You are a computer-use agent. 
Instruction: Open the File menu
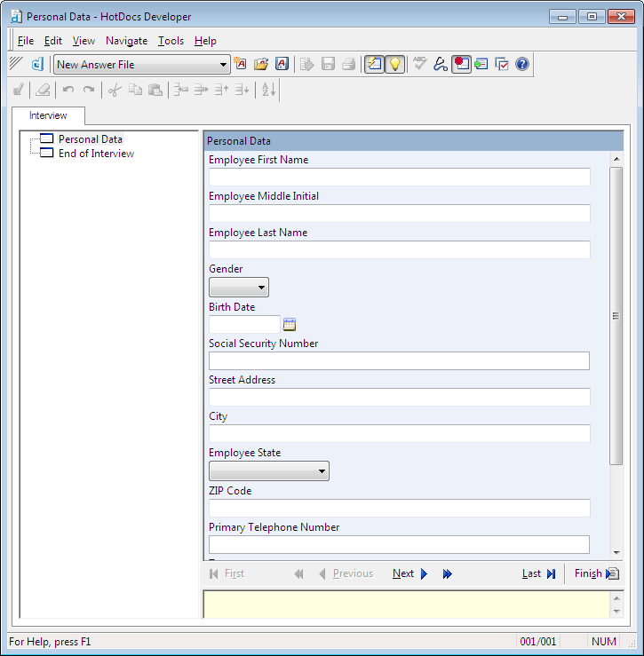pos(26,41)
